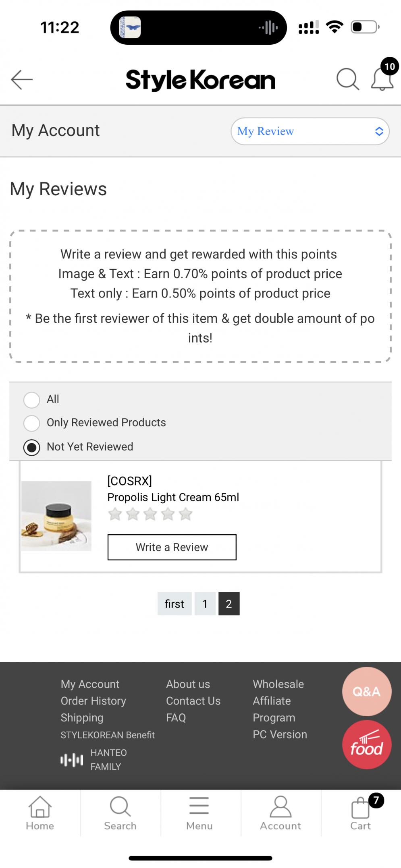Viewport: 401px width, 868px height.
Task: Select Only Reviewed Products radio option
Action: click(x=32, y=423)
